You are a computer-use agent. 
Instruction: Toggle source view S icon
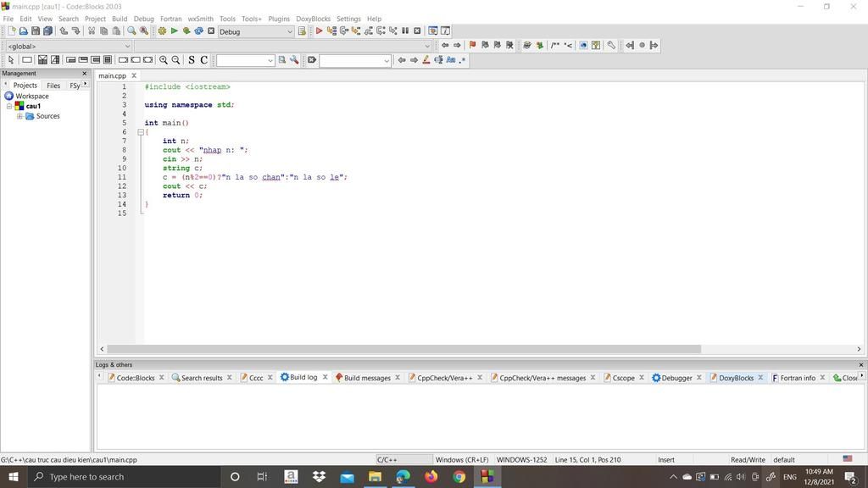tap(192, 60)
